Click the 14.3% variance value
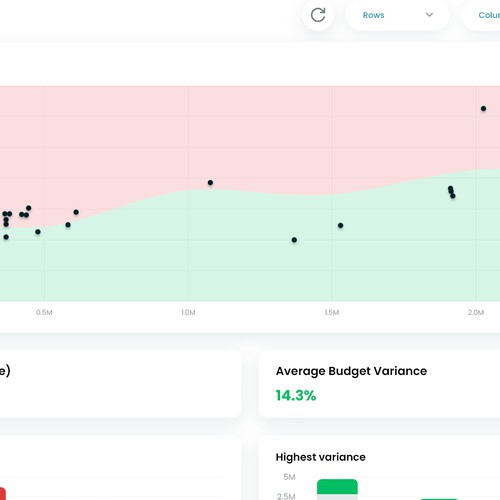This screenshot has width=500, height=500. click(x=296, y=396)
